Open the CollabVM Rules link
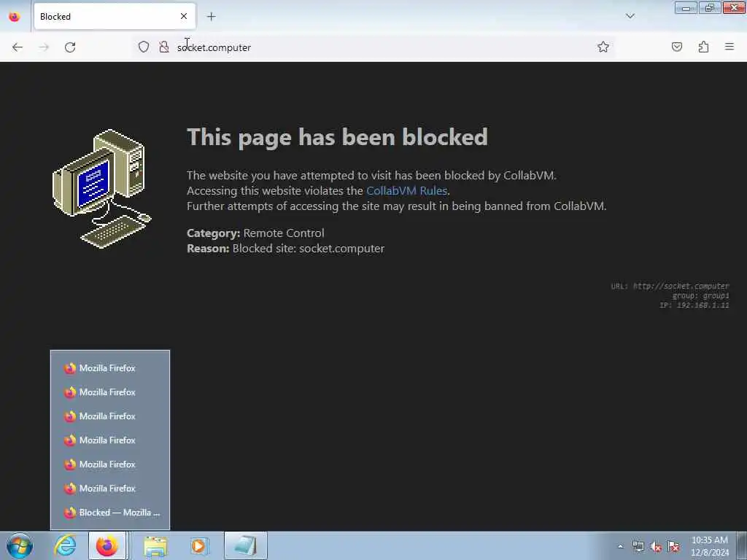This screenshot has height=560, width=747. 406,191
